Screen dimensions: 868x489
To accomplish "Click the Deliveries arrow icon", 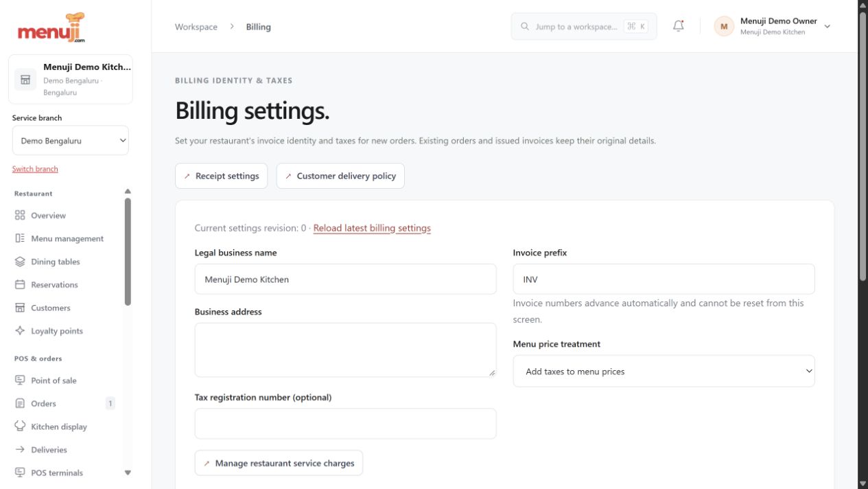I will (20, 449).
